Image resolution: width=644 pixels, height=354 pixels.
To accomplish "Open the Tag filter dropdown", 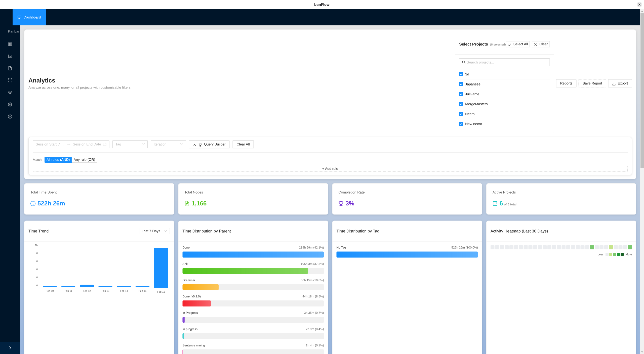I will 130,144.
